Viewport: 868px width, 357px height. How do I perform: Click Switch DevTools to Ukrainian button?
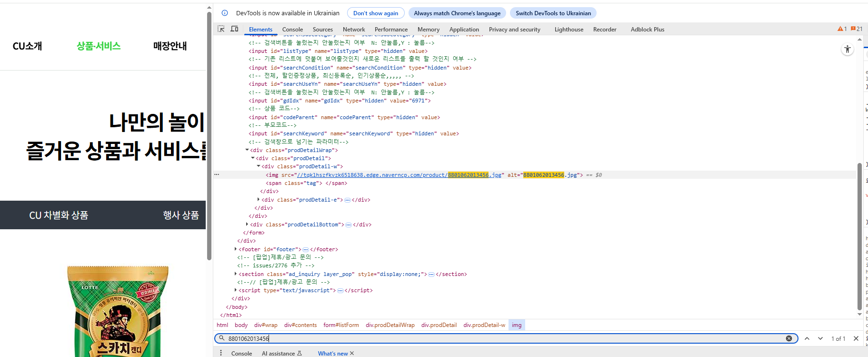pos(553,13)
